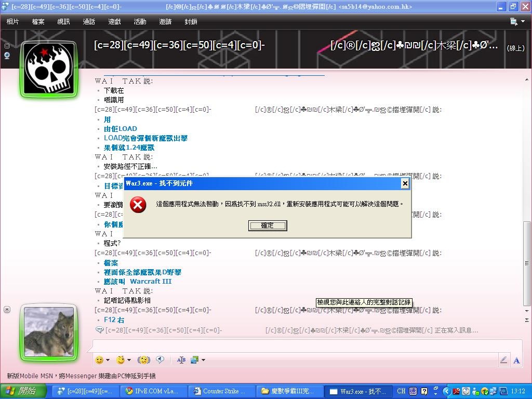The width and height of the screenshot is (532, 399).
Task: Click the 確定 button in error dialog
Action: [268, 225]
